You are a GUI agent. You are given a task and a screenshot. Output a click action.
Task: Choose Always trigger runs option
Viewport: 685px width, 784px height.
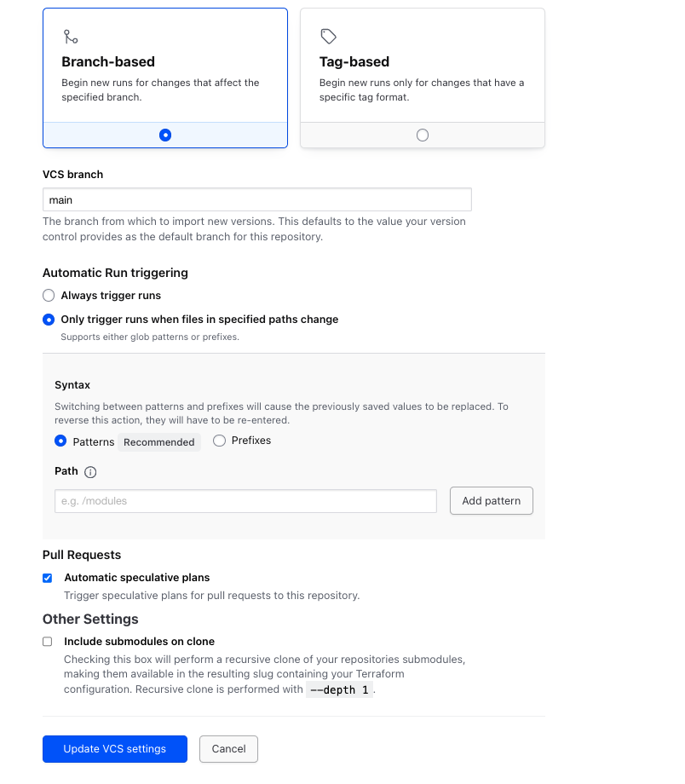click(x=49, y=296)
